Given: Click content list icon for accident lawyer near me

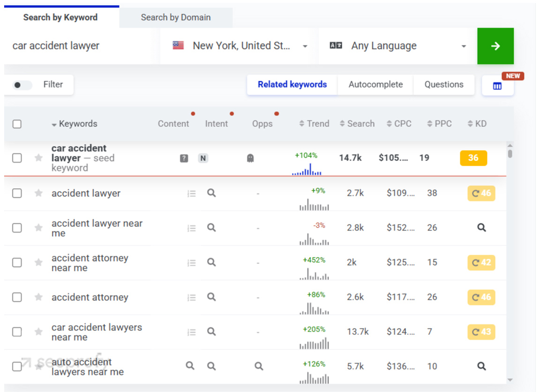Looking at the screenshot, I should (x=192, y=228).
